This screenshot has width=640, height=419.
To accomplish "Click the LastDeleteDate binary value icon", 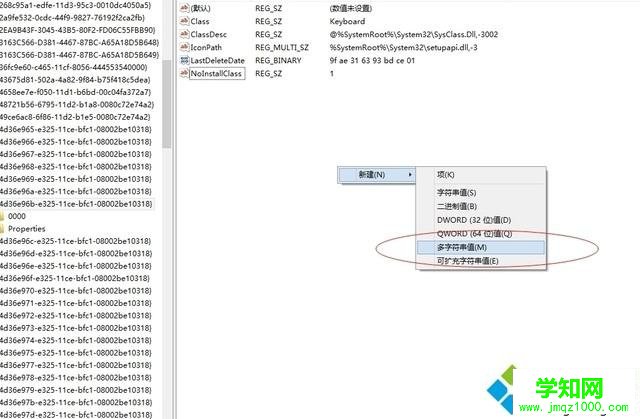I will [x=184, y=60].
